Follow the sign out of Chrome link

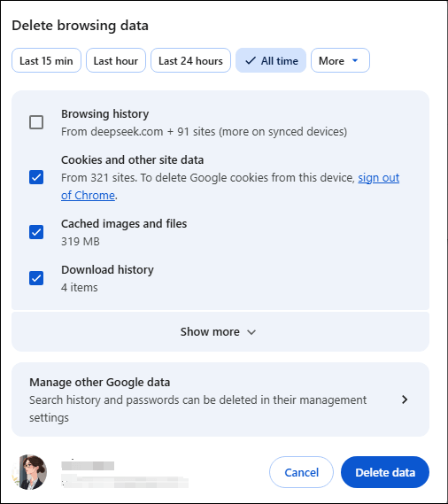[379, 177]
